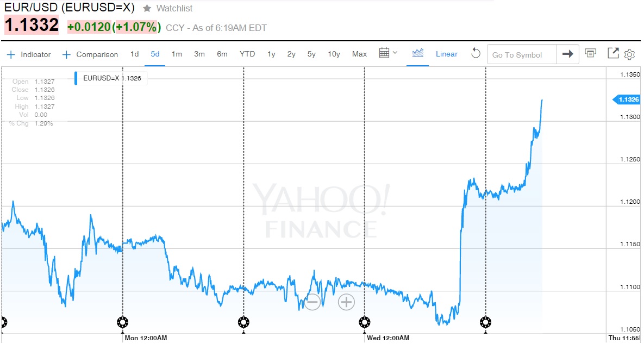Open the date range calendar dropdown
This screenshot has height=350, width=644.
tap(388, 53)
